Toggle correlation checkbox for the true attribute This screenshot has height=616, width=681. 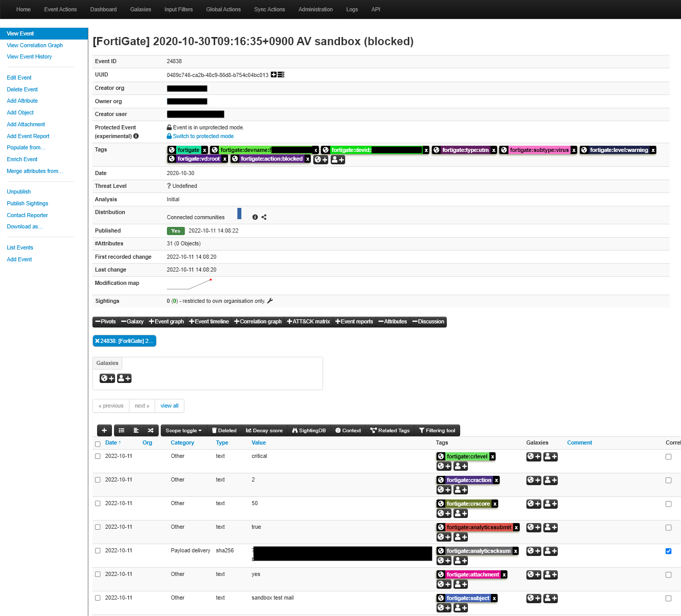coord(668,527)
